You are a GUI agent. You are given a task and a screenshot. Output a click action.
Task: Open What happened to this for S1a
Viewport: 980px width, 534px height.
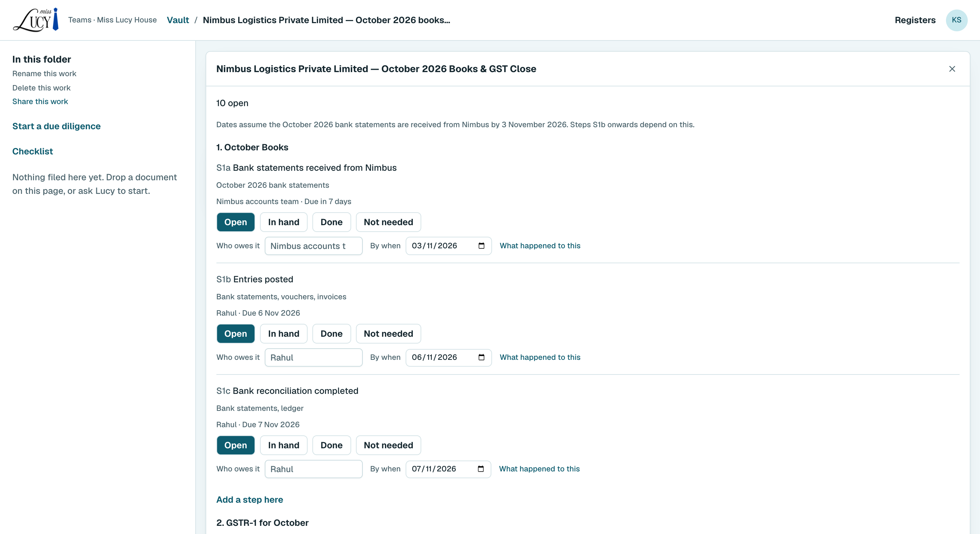[x=540, y=246]
